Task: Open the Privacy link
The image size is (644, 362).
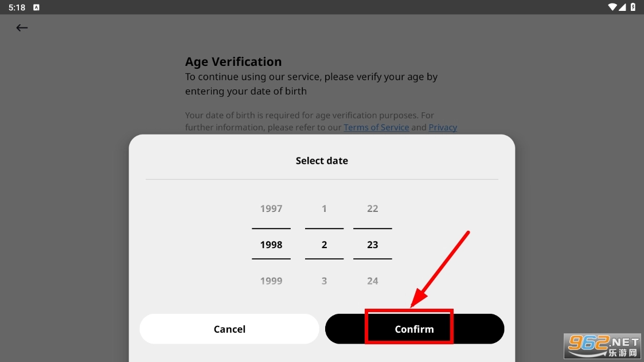Action: (x=443, y=127)
